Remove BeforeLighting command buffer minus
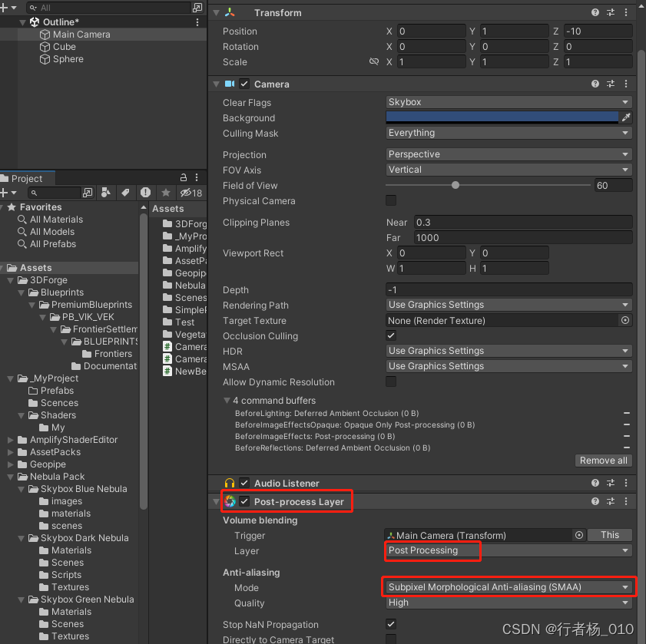The height and width of the screenshot is (644, 646). pos(627,413)
